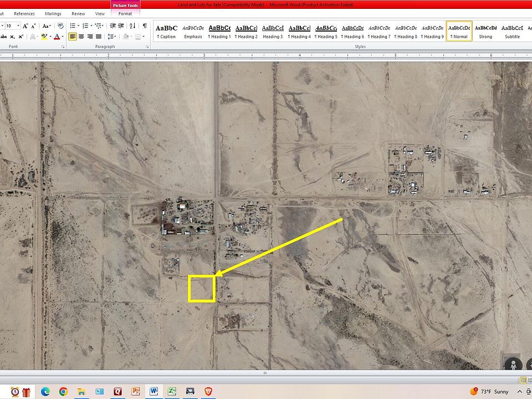Screen dimensions: 532x399
Task: Click the Clear Formatting icon
Action: coord(60,26)
